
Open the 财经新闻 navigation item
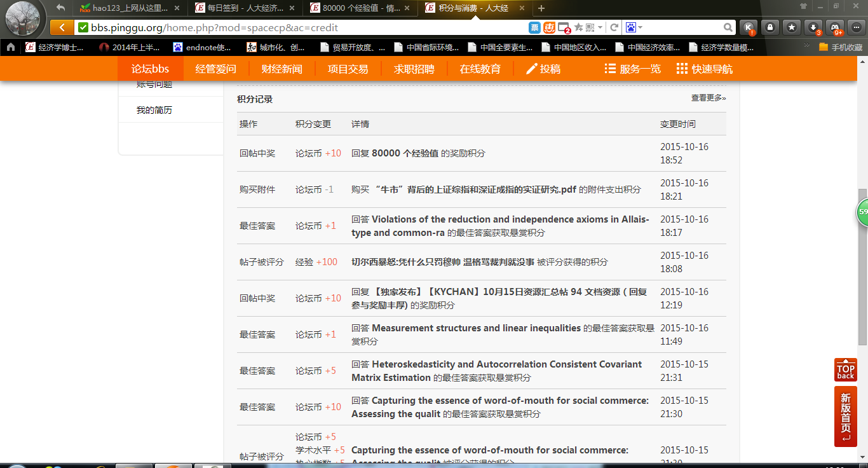tap(282, 69)
